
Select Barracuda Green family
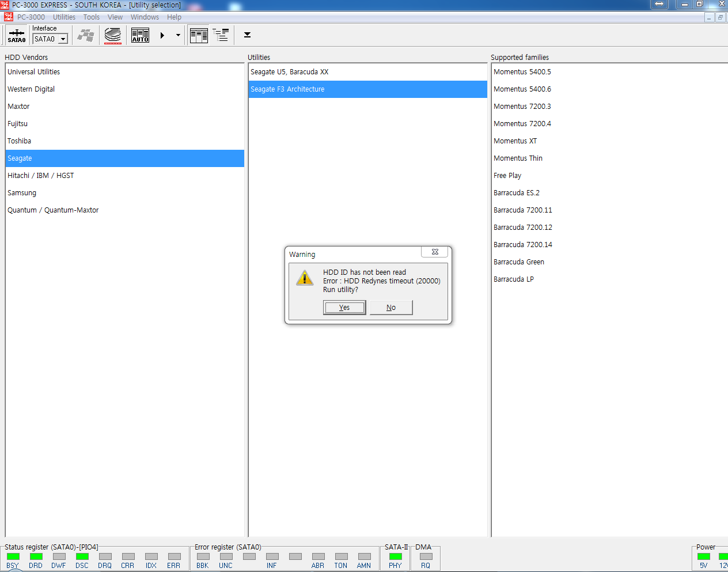[610, 262]
